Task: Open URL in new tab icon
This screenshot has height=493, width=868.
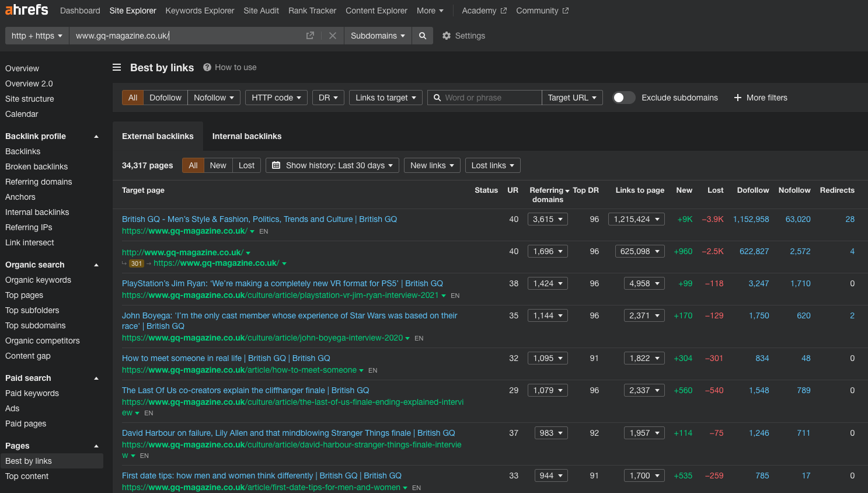Action: [x=310, y=36]
